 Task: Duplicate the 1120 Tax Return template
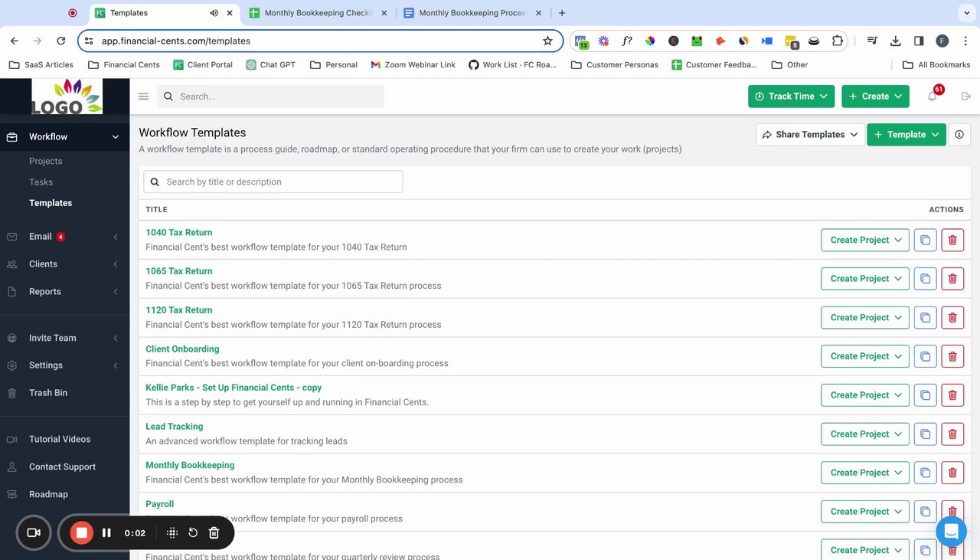pyautogui.click(x=925, y=317)
